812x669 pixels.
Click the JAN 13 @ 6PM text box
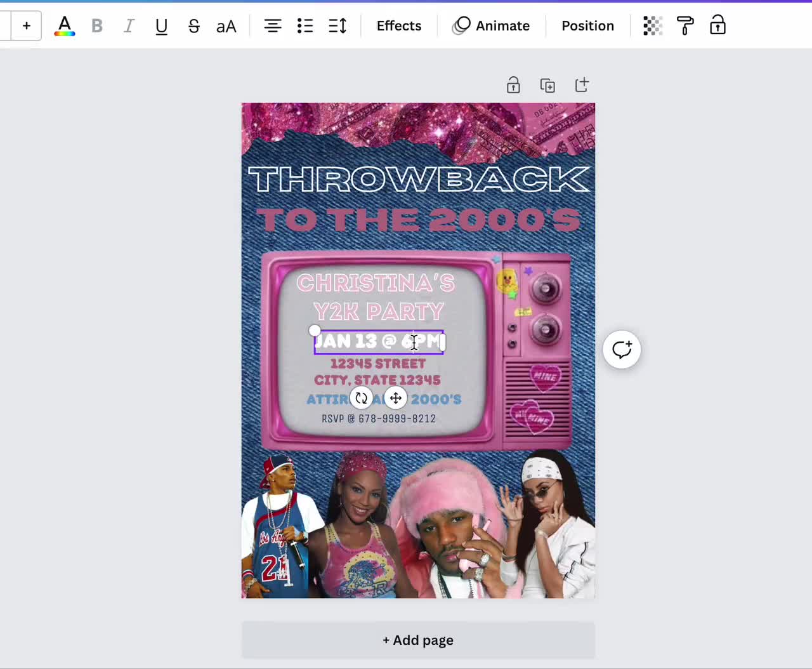[x=379, y=342]
